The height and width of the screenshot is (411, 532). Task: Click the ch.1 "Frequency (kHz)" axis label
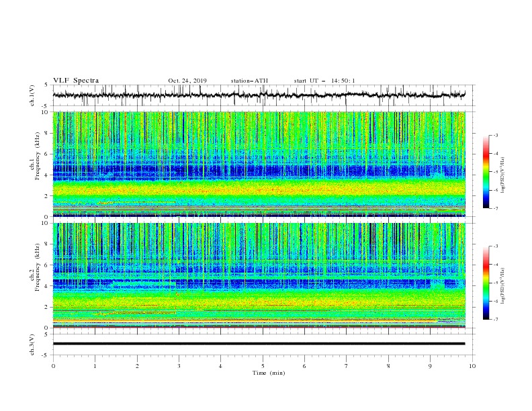click(37, 156)
